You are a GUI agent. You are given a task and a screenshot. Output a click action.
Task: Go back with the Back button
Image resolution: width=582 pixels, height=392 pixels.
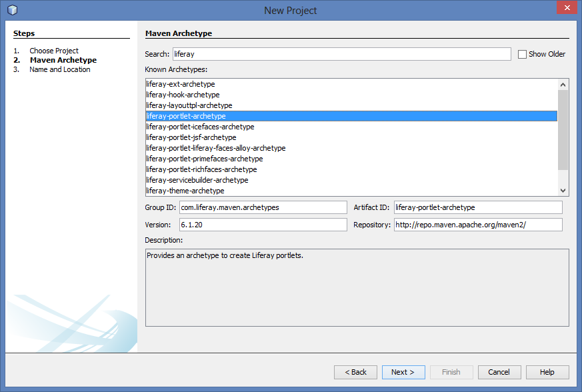(355, 372)
